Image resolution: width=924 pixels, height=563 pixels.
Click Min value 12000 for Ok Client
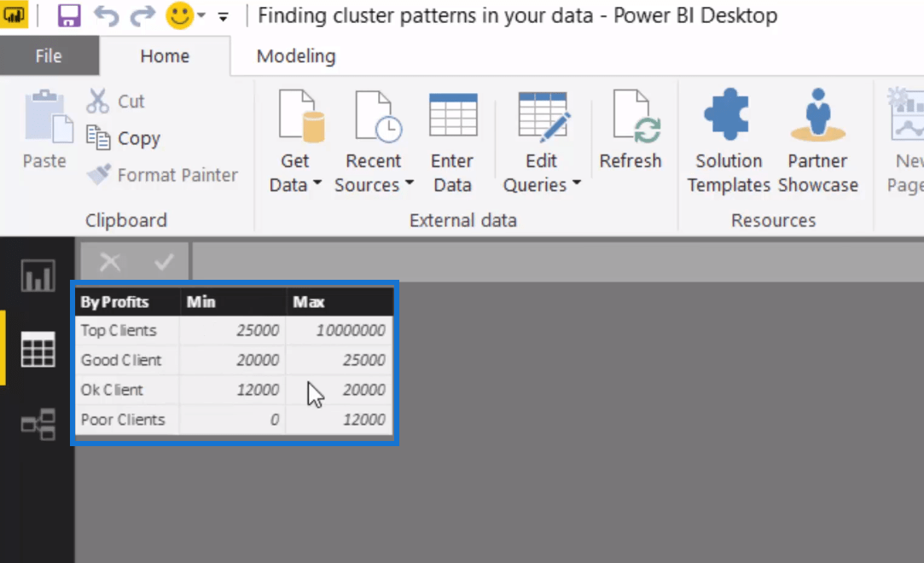point(233,390)
